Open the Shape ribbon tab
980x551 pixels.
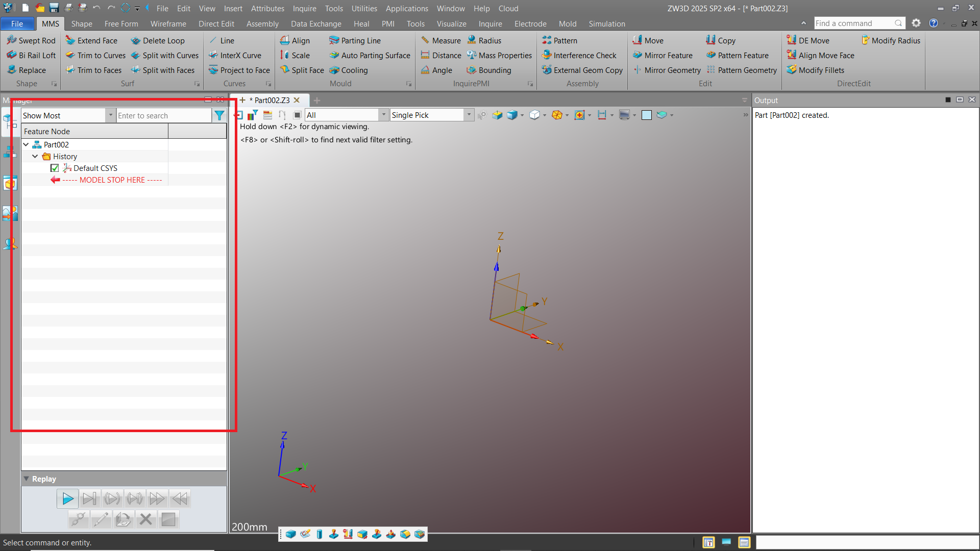tap(82, 23)
